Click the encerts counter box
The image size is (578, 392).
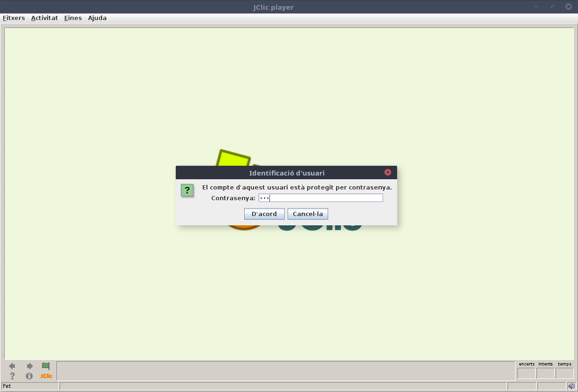point(526,373)
